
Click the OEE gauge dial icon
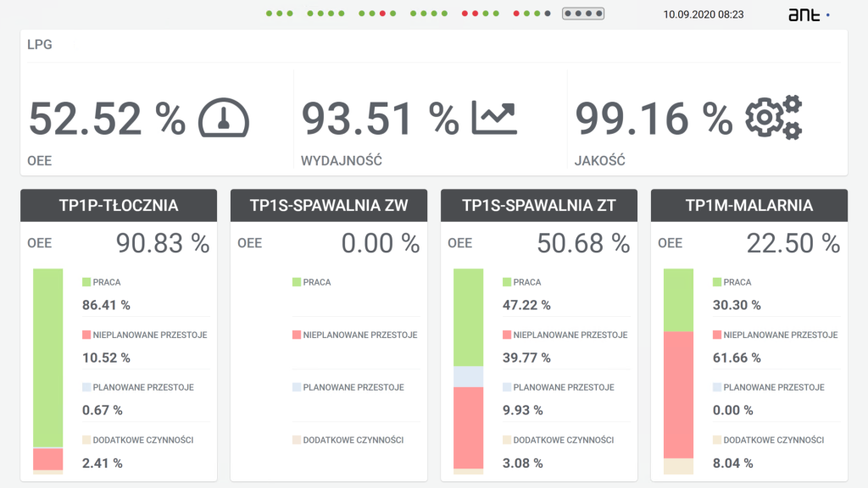224,117
